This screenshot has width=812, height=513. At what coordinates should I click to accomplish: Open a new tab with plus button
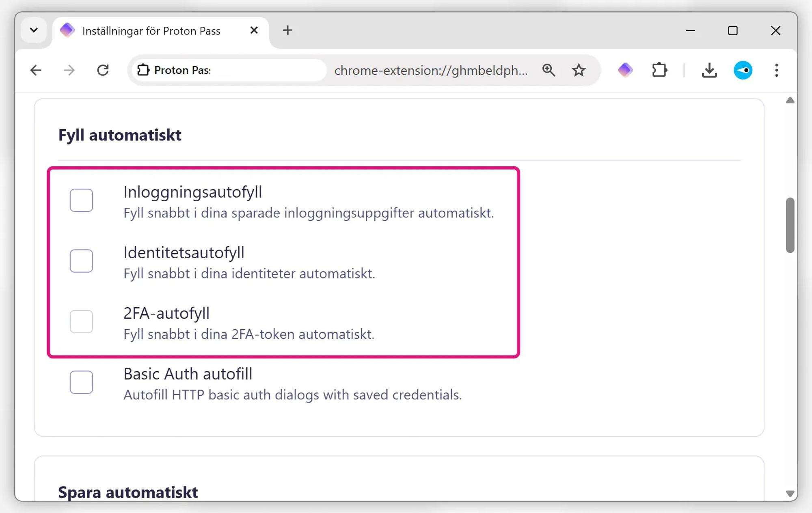287,30
